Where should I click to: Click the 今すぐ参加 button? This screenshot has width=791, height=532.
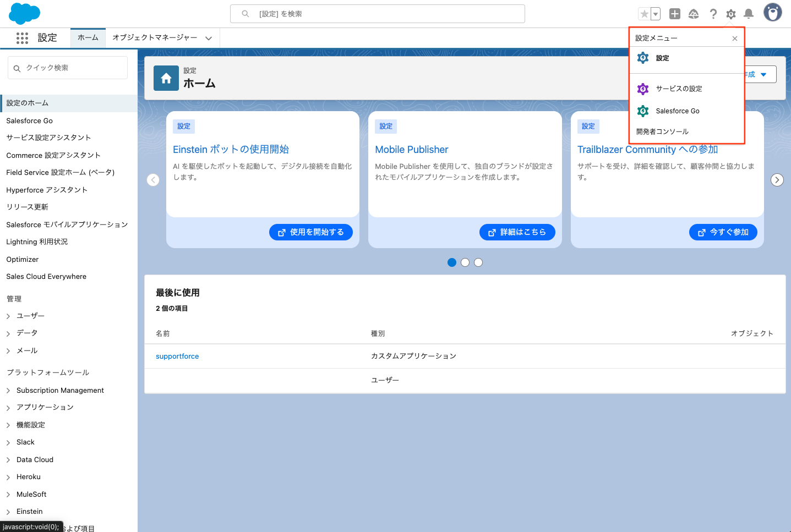tap(723, 232)
